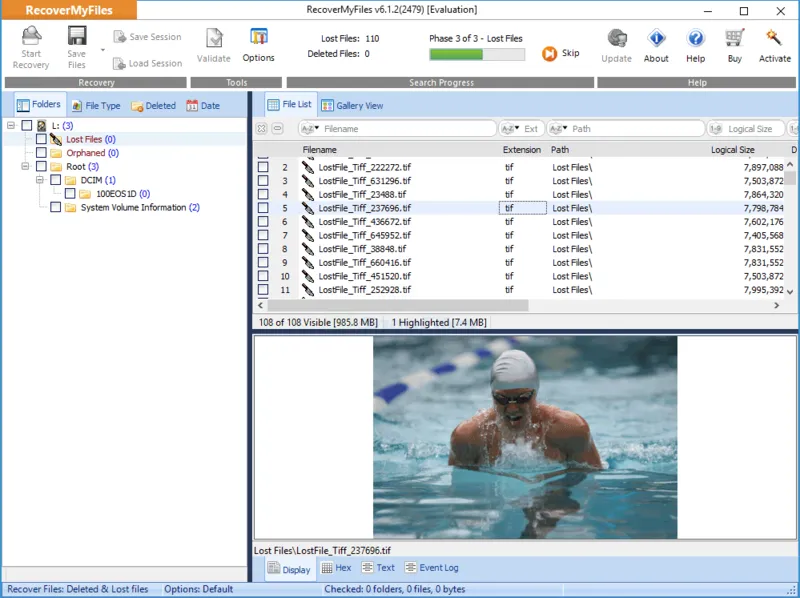Sort by Logical Size column header
800x598 pixels.
point(733,150)
